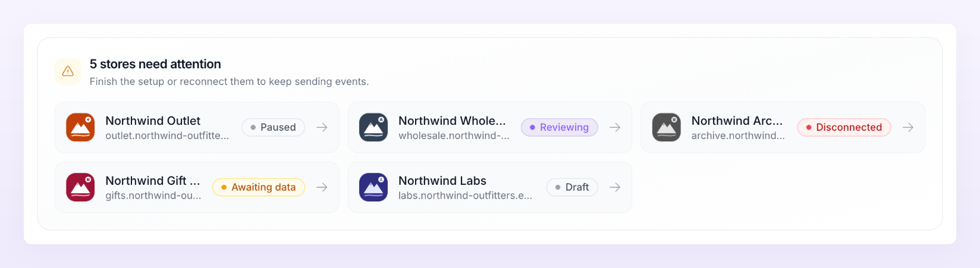This screenshot has height=268, width=980.
Task: Click the dark navy Northwind Wholesale logo
Action: pos(373,127)
